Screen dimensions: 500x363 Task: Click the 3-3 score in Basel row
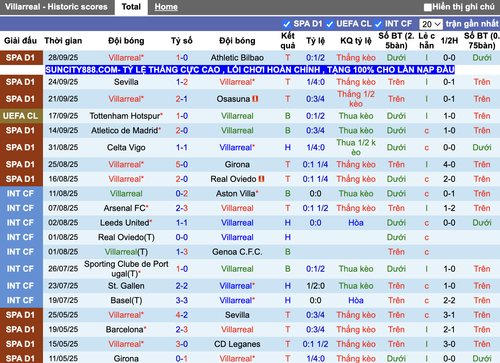pyautogui.click(x=182, y=300)
